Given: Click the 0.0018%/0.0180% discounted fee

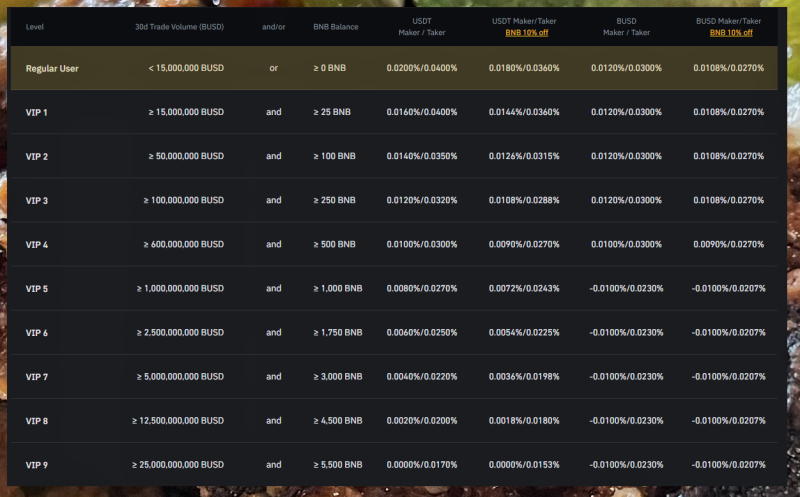Looking at the screenshot, I should tap(524, 420).
